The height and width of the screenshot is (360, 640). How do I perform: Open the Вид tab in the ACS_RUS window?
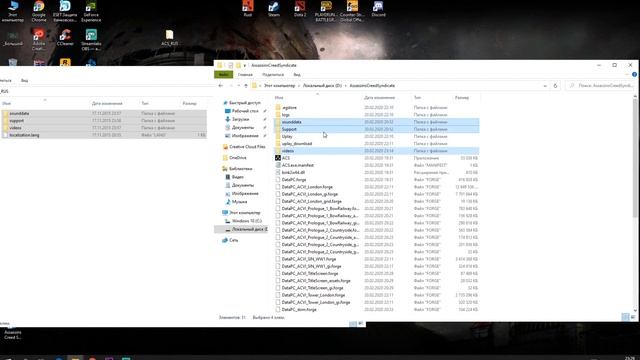24,80
